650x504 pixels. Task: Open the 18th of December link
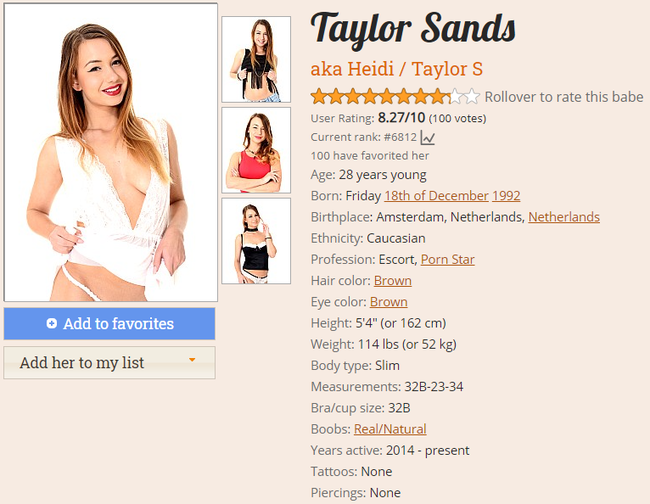436,196
